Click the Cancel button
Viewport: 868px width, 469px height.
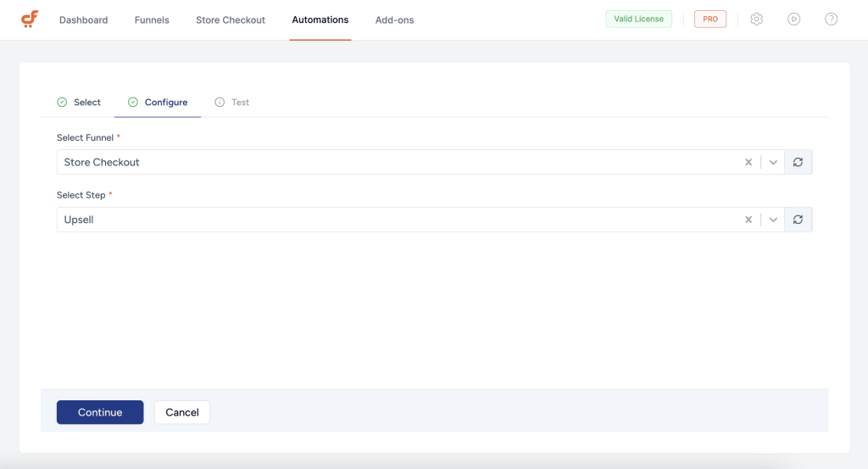(x=182, y=412)
